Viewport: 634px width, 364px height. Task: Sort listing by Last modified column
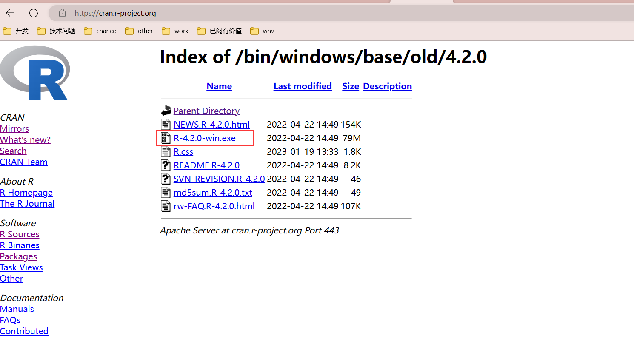[x=303, y=86]
